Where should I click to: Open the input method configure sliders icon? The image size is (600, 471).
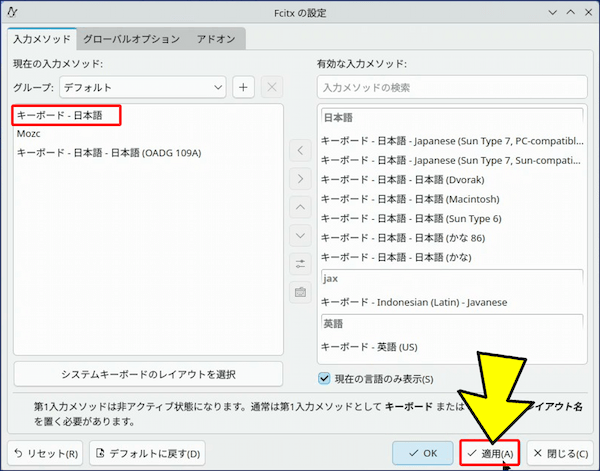(300, 264)
